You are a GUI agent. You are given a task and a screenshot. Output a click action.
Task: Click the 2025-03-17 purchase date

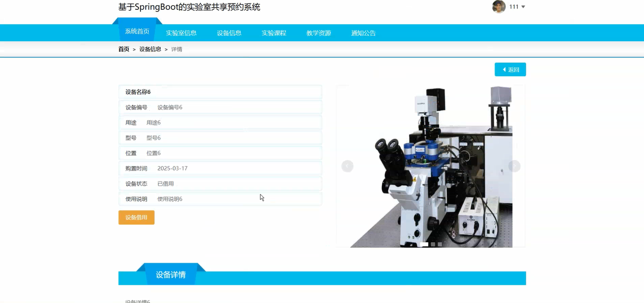[172, 168]
